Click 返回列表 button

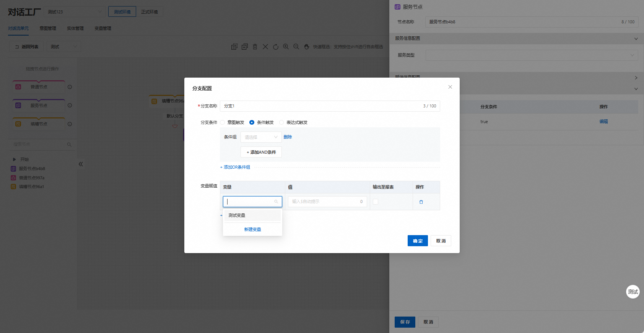point(26,47)
